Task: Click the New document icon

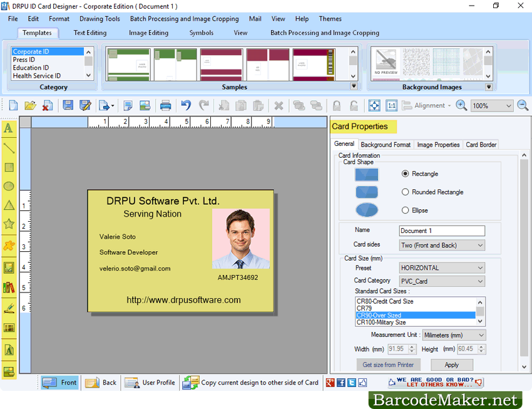Action: (13, 106)
